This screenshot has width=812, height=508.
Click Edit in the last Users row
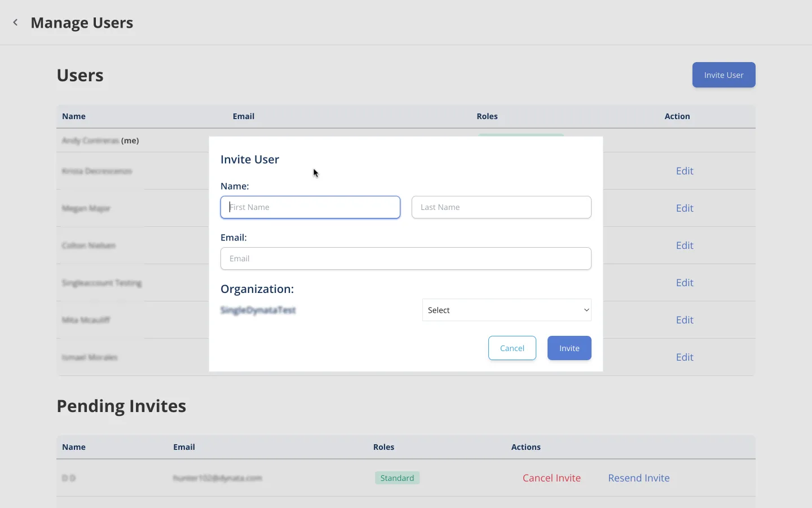point(685,357)
